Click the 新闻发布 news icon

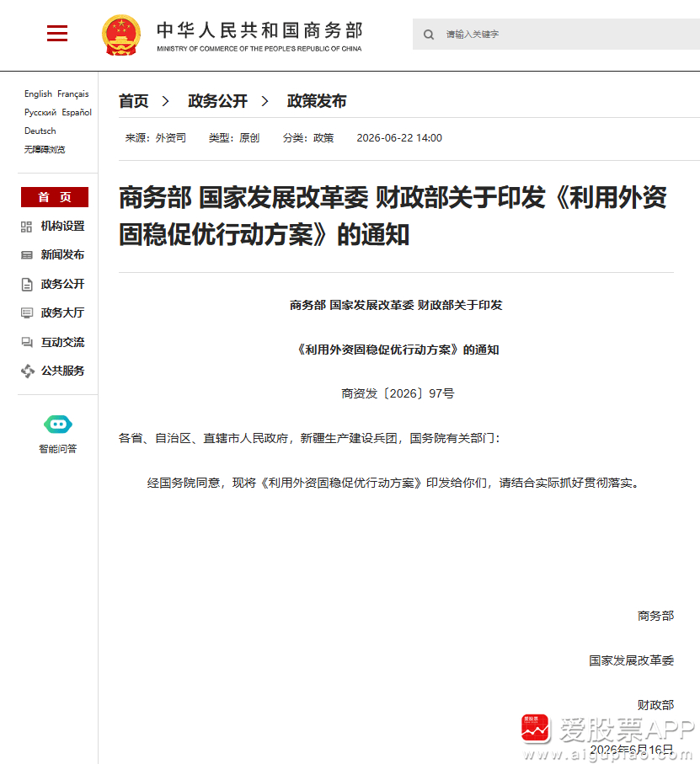click(27, 255)
